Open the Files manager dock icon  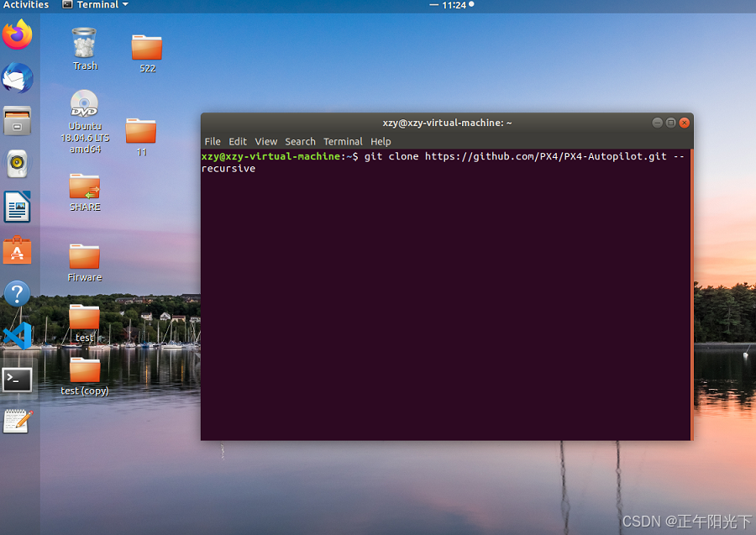click(18, 120)
